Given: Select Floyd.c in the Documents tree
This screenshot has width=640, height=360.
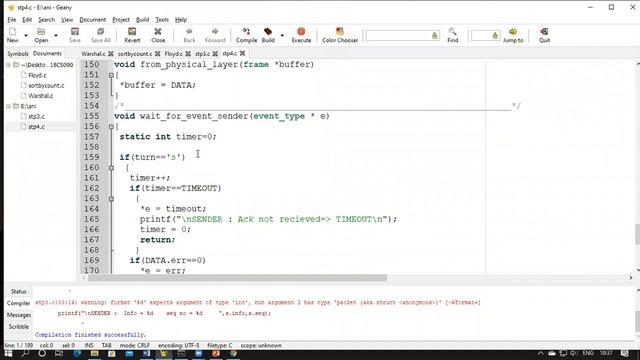Looking at the screenshot, I should (37, 75).
